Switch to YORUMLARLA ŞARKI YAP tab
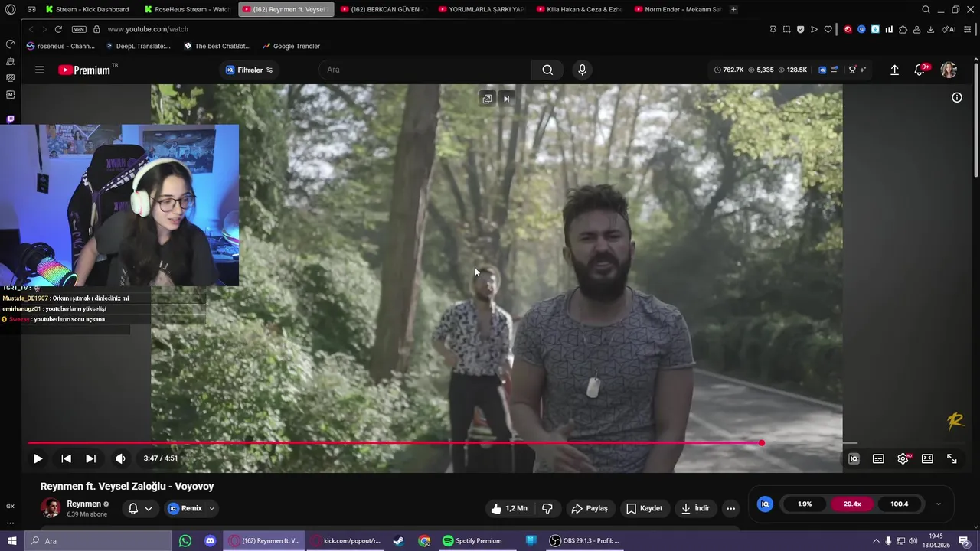The width and height of the screenshot is (980, 551). (x=481, y=9)
